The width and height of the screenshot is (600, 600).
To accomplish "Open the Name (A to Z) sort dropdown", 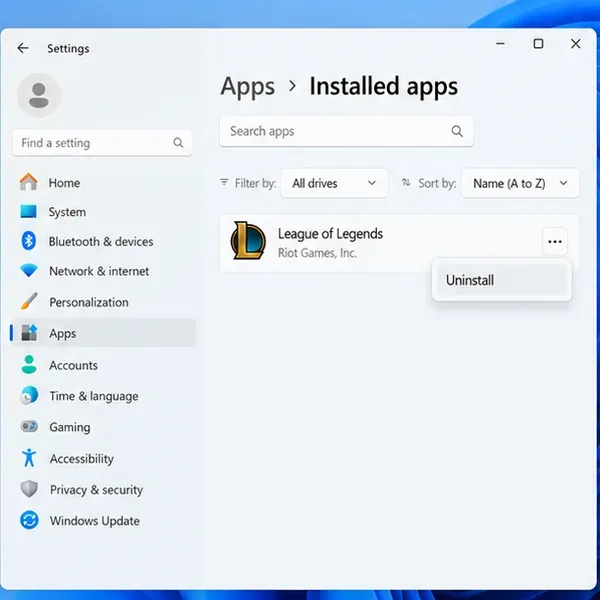I will [520, 183].
